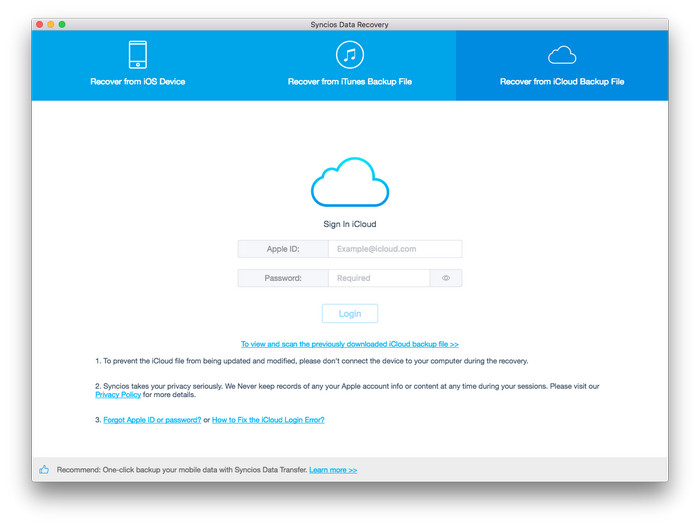Click the thumbs-up recommend icon
Screen dimensions: 700x527
point(44,469)
